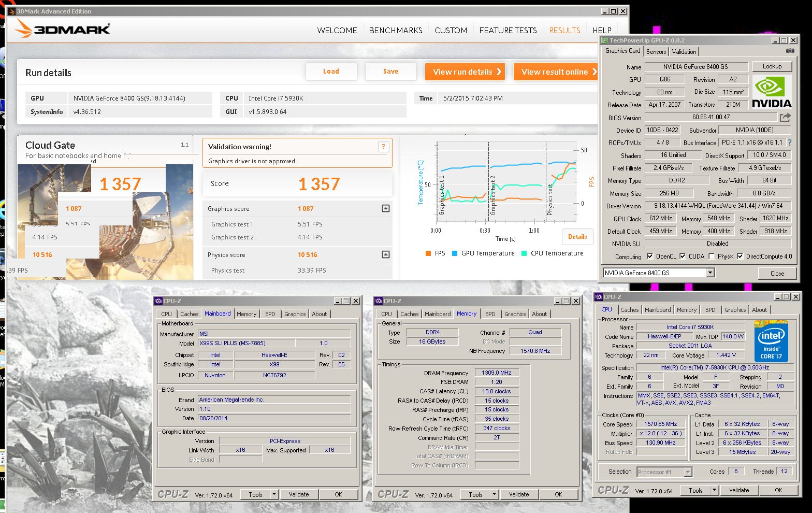Select the RESULTS tab in 3DMark
Viewport: 812px width, 513px height.
564,31
